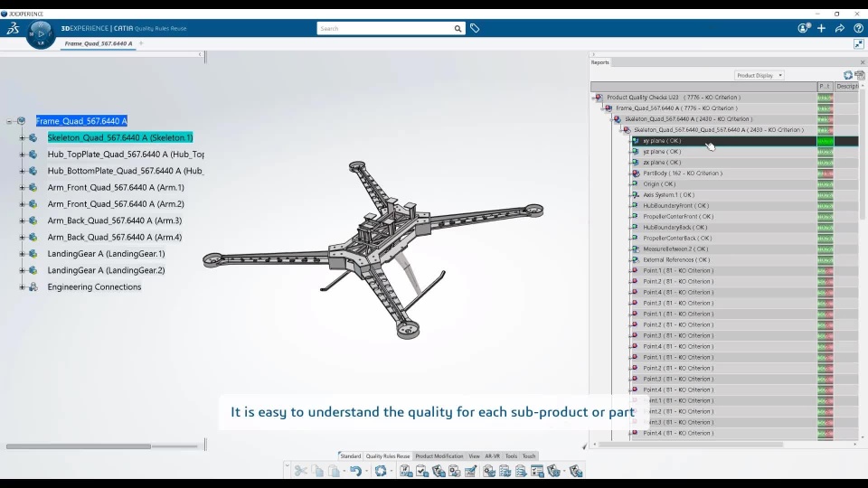The height and width of the screenshot is (488, 868).
Task: Switch to the AR-VR toolbar tab
Action: coord(492,455)
